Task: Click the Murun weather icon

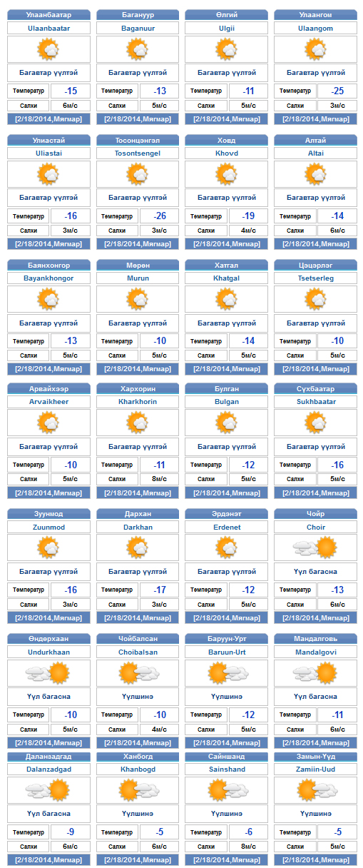Action: coord(138,298)
